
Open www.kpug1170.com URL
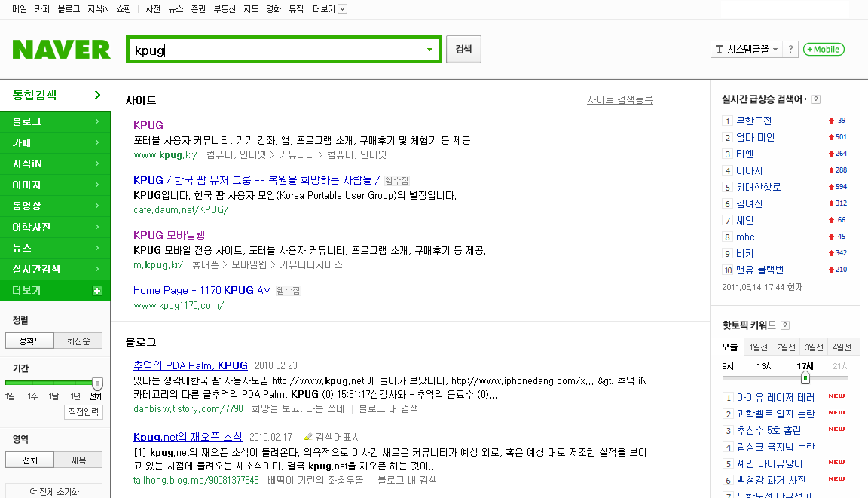pos(179,305)
